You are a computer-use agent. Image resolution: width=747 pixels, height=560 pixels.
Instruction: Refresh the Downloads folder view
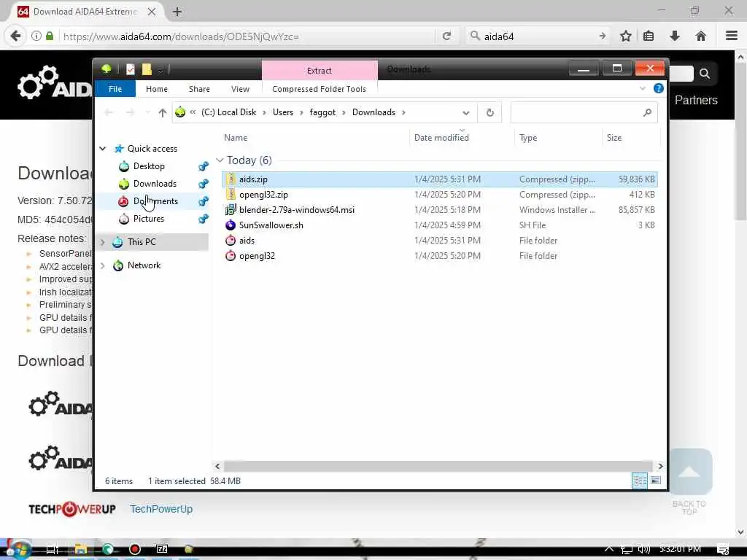tap(489, 113)
